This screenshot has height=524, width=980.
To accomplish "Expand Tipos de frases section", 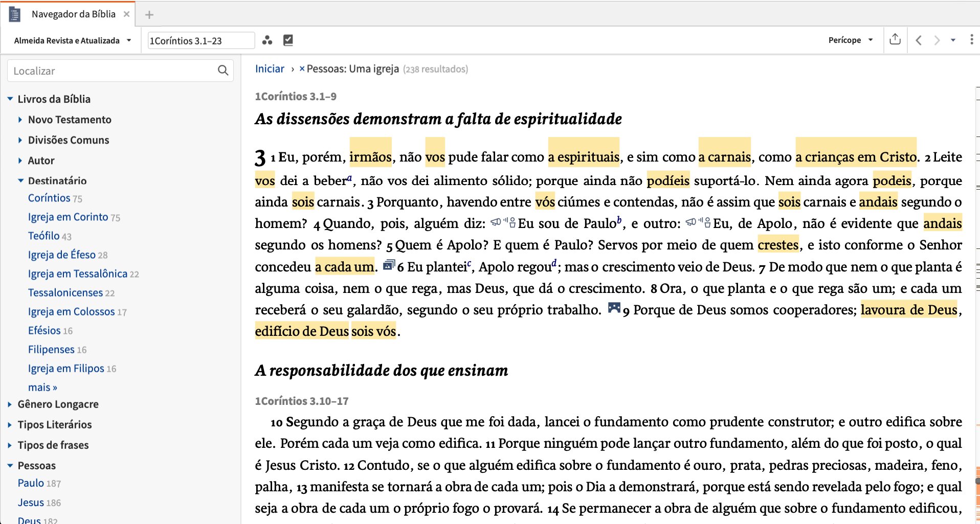I will coord(10,445).
